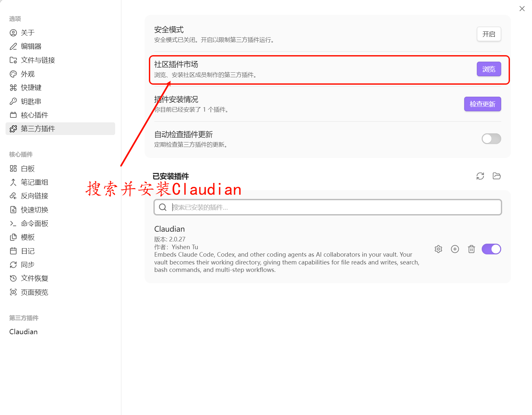Screen dimensions: 532x415
Task: Focus the 搜索已安装的插件 search field
Action: point(328,207)
